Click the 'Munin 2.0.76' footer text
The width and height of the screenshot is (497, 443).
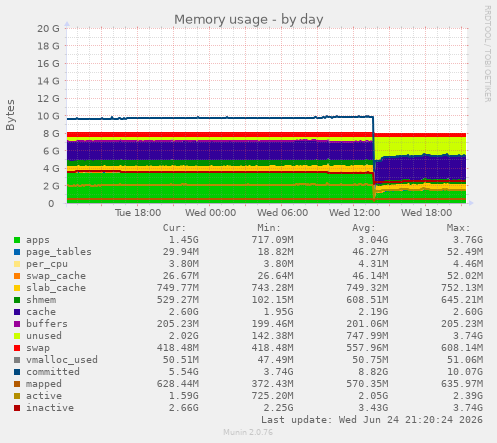click(x=248, y=432)
